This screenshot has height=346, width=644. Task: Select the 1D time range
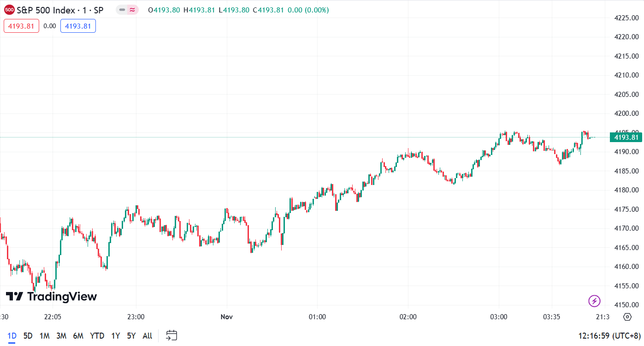(12, 336)
